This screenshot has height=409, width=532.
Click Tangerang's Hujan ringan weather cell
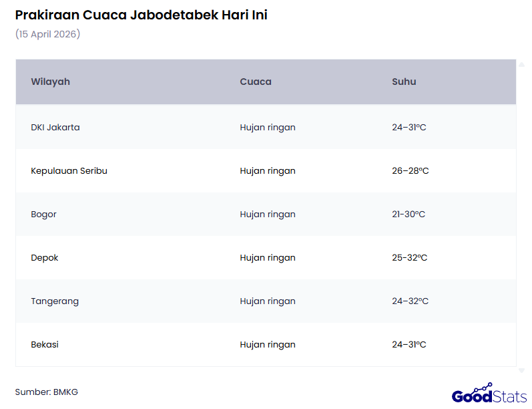(x=268, y=301)
